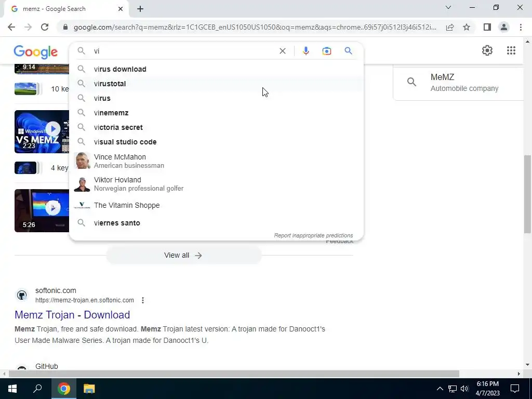The width and height of the screenshot is (532, 399).
Task: Choose the 'virus download' suggestion
Action: click(217, 69)
